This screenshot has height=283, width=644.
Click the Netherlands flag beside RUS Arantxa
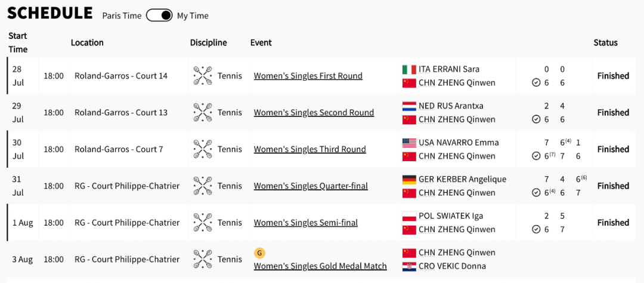(x=409, y=106)
